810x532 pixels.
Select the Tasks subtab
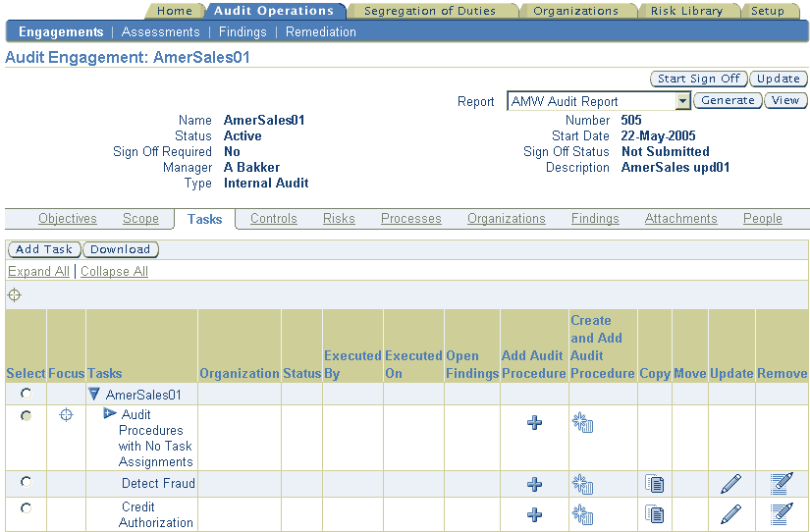(204, 219)
